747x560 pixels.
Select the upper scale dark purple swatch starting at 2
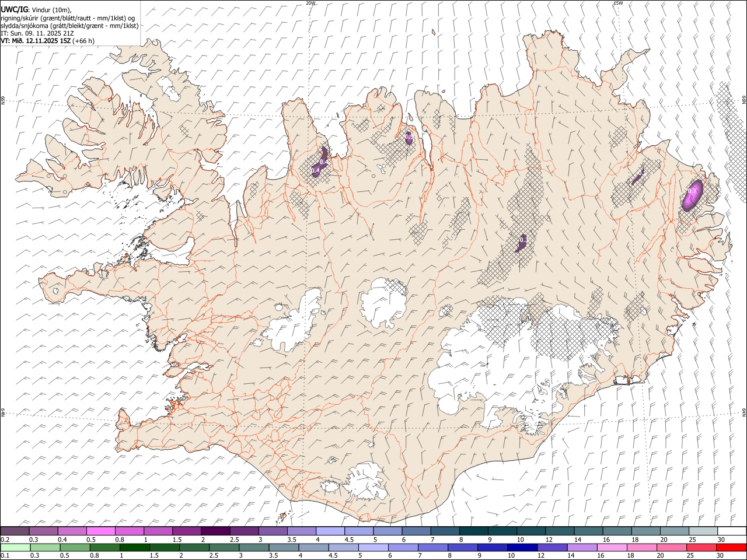click(x=215, y=531)
